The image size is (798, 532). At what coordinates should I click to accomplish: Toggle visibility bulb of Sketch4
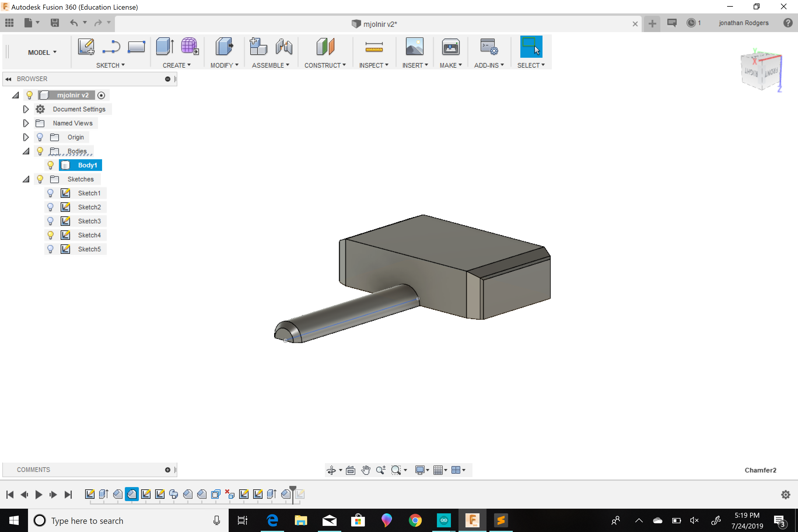click(50, 235)
